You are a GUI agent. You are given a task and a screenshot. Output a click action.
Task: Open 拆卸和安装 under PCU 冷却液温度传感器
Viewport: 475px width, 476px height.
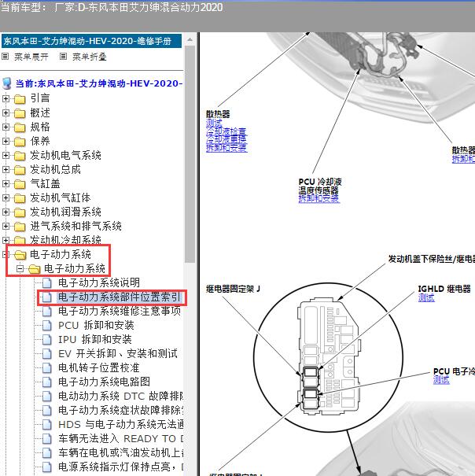(x=319, y=198)
